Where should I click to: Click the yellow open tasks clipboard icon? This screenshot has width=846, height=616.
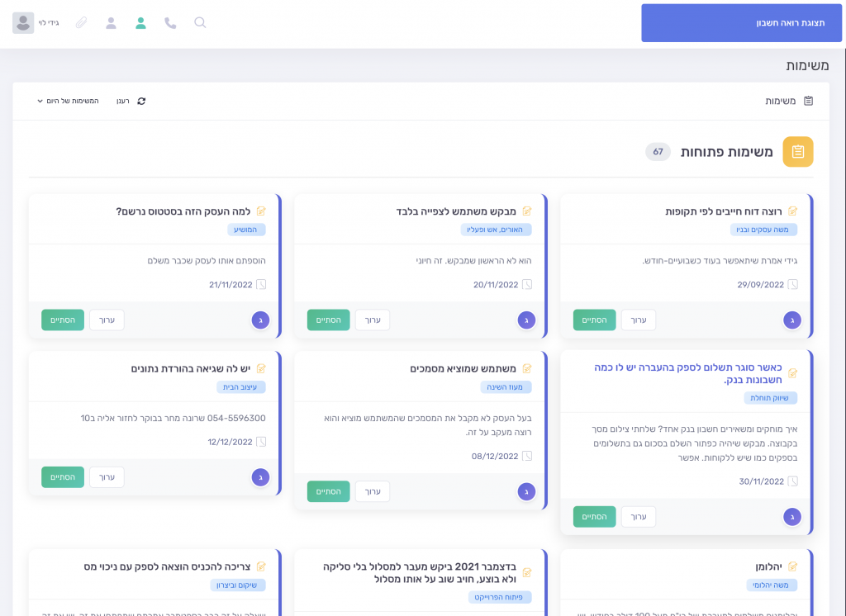click(798, 152)
